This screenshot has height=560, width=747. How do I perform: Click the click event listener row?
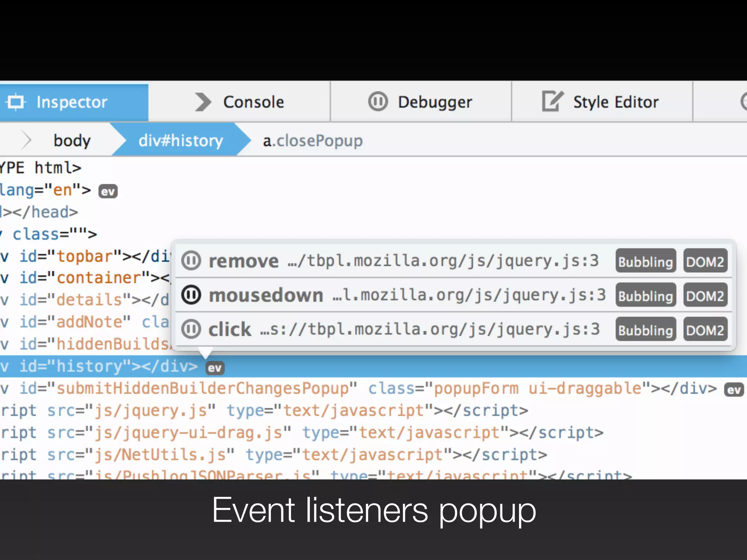pos(453,329)
